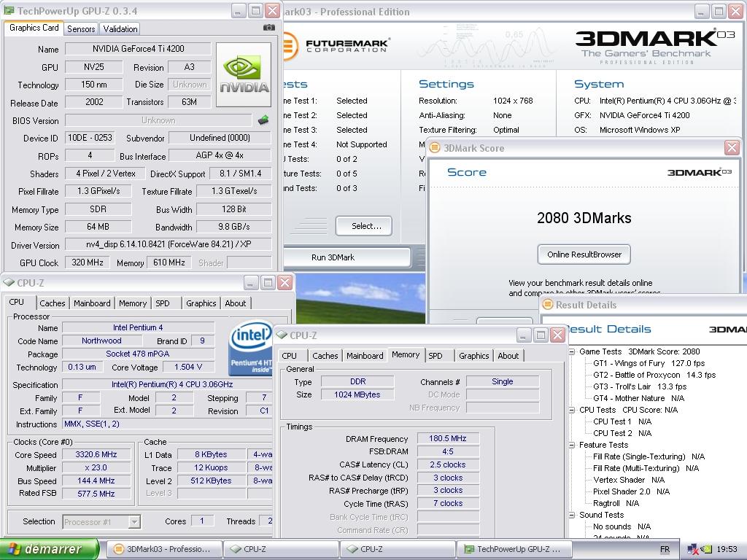
Task: Click the 3DMark Score window title icon
Action: (435, 147)
